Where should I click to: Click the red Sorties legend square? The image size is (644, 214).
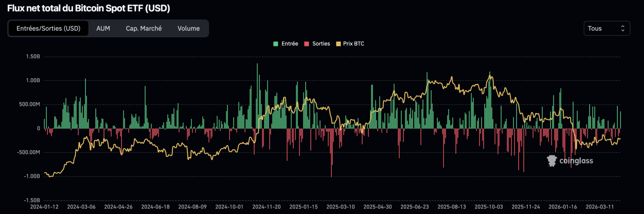tap(306, 44)
